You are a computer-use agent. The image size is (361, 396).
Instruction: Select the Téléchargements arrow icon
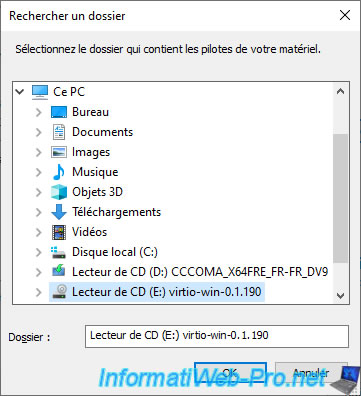59,212
